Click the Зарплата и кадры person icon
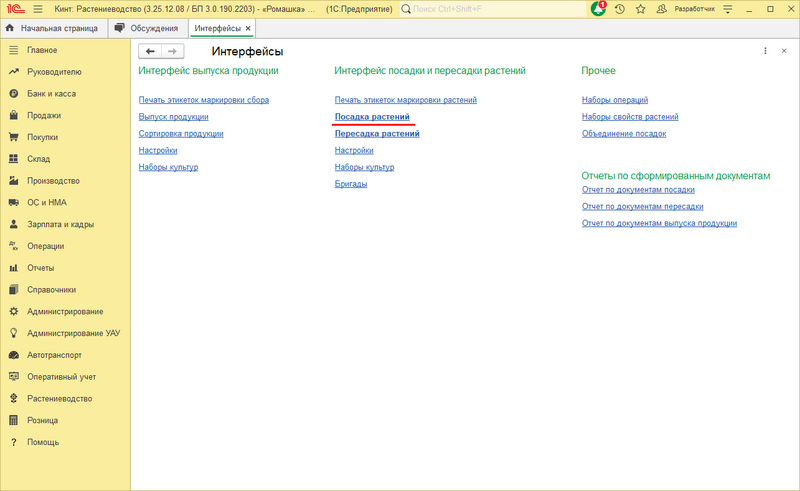800x491 pixels. click(14, 224)
